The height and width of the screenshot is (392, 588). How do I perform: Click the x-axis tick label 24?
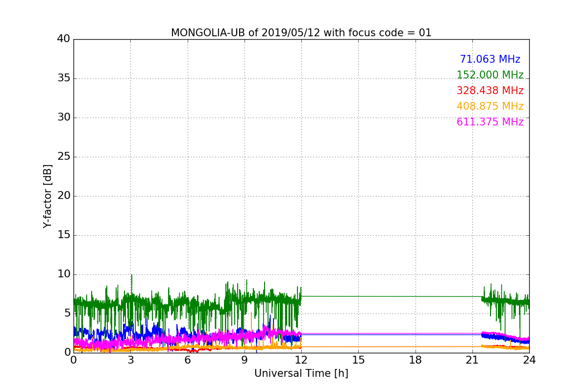pyautogui.click(x=529, y=360)
